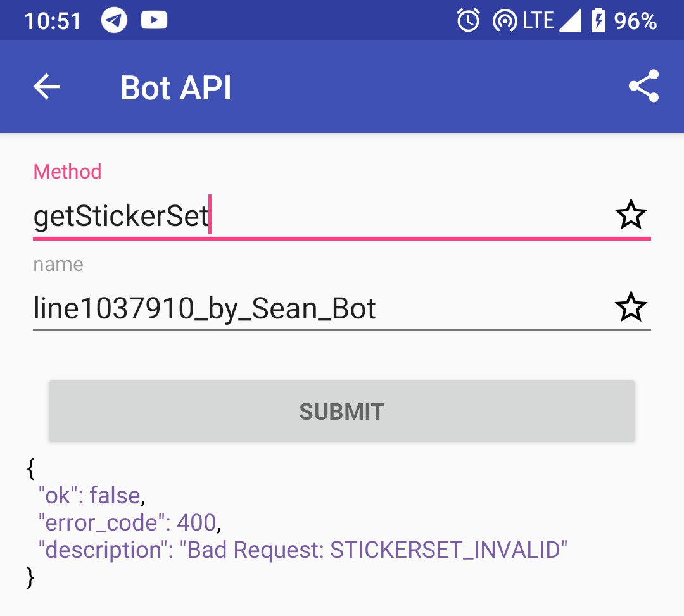Star the getStickerSet method field

coord(631,215)
